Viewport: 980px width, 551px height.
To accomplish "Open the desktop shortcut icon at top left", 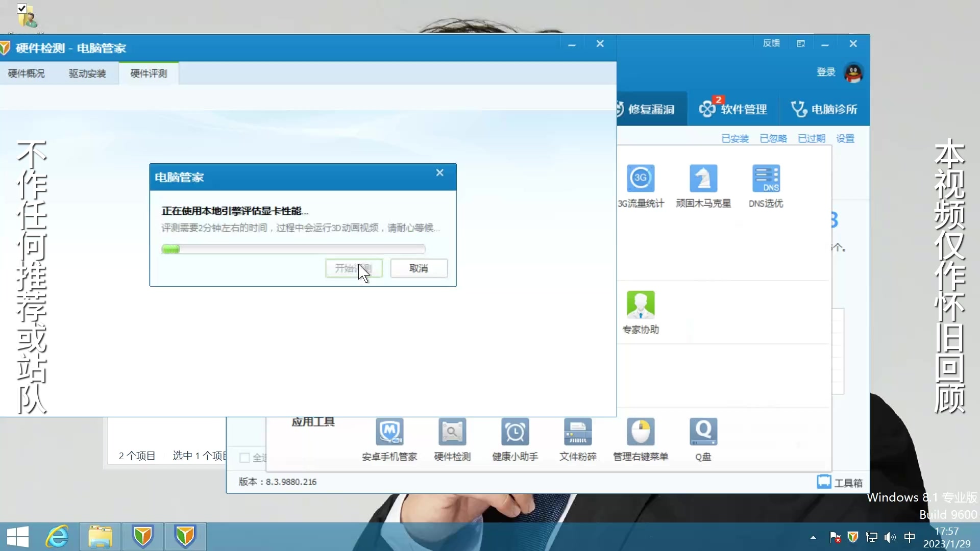I will (x=27, y=17).
